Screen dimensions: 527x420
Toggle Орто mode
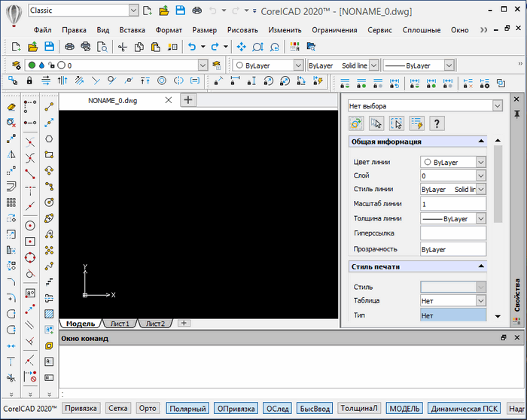148,408
